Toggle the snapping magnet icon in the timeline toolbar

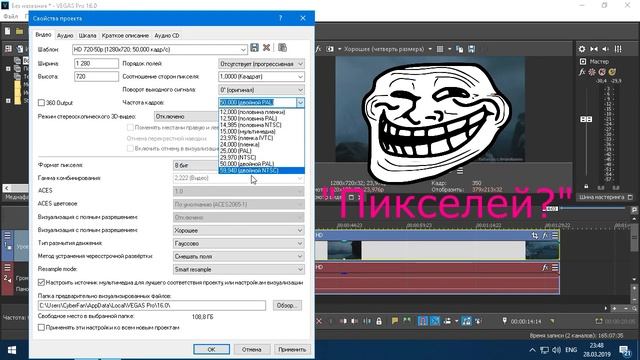(x=423, y=321)
